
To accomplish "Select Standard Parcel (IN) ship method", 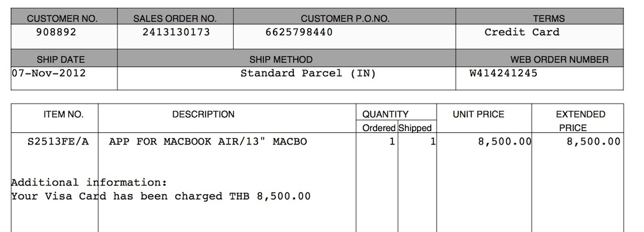I will tap(308, 73).
